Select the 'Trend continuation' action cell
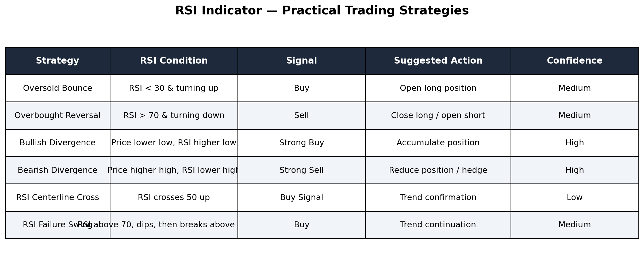 click(438, 225)
